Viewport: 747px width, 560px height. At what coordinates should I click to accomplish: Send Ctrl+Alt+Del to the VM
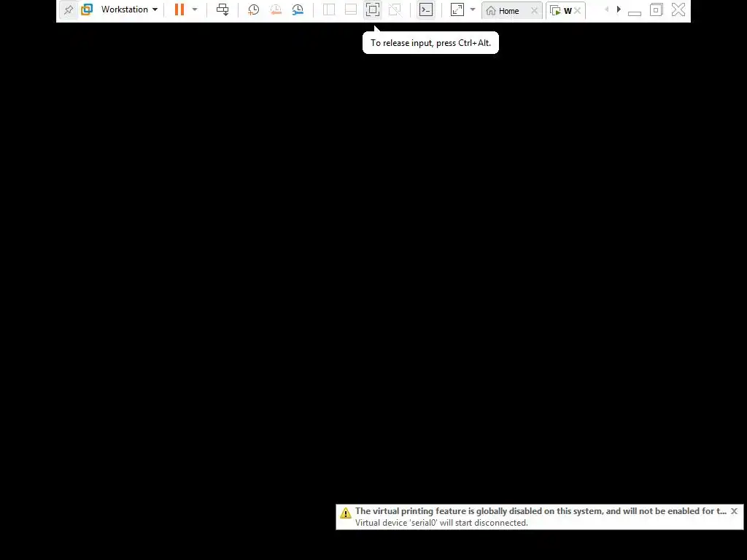222,9
